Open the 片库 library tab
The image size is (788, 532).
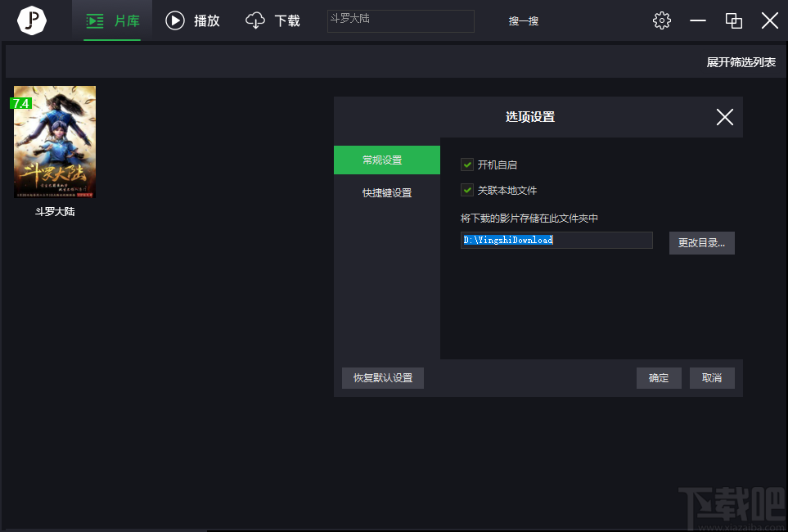pos(112,20)
